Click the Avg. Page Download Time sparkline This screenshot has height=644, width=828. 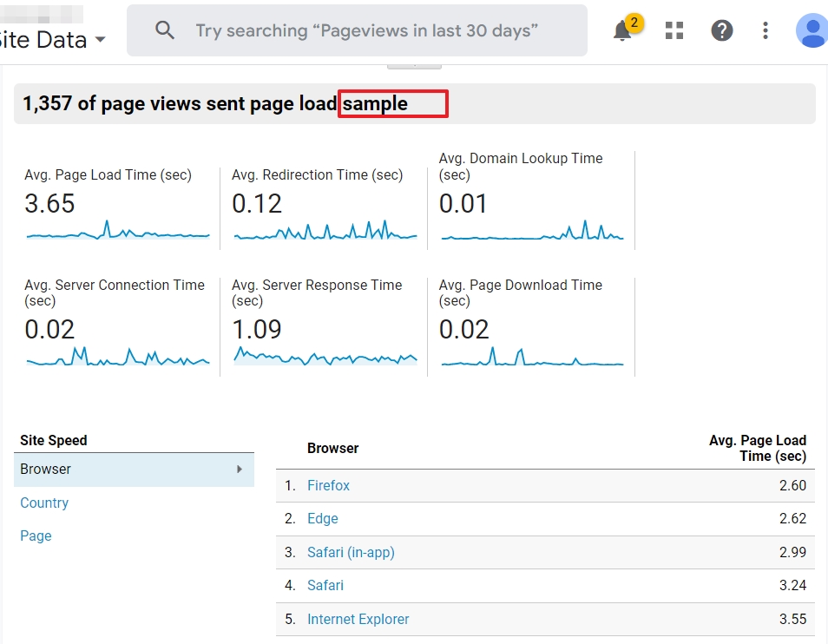coord(532,357)
